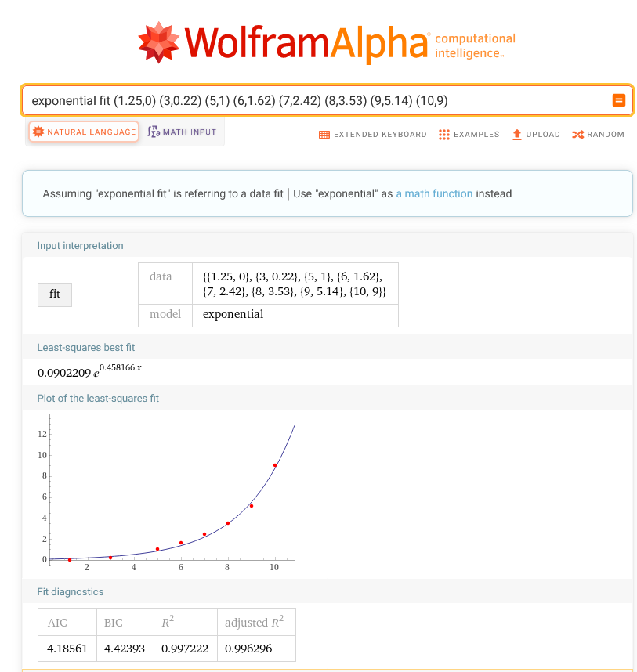Image resolution: width=637 pixels, height=672 pixels.
Task: Select the Random label
Action: click(x=606, y=135)
